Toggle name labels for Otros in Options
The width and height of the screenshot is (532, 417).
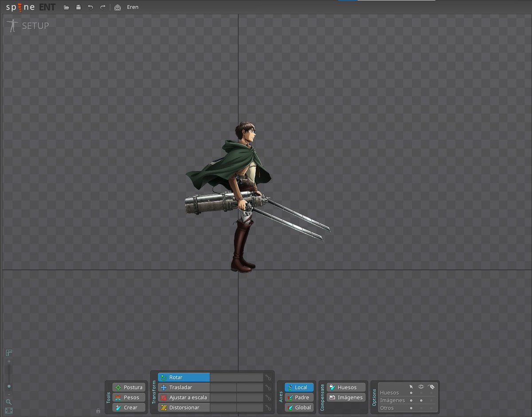431,408
